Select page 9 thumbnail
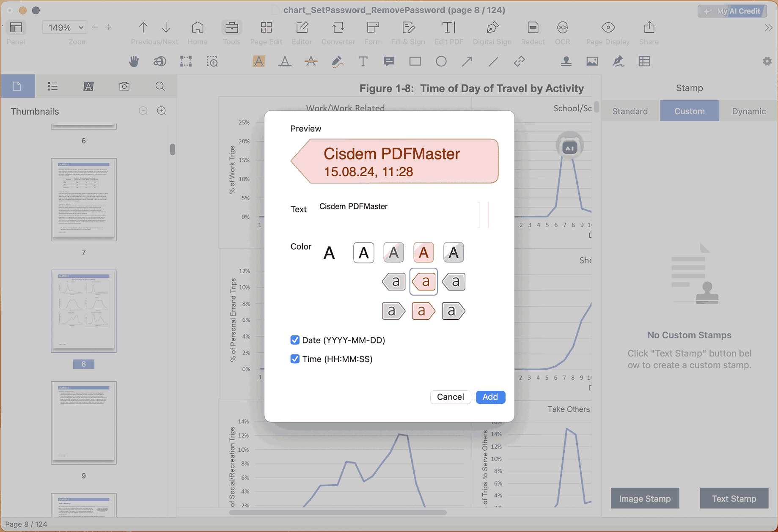 pyautogui.click(x=84, y=423)
